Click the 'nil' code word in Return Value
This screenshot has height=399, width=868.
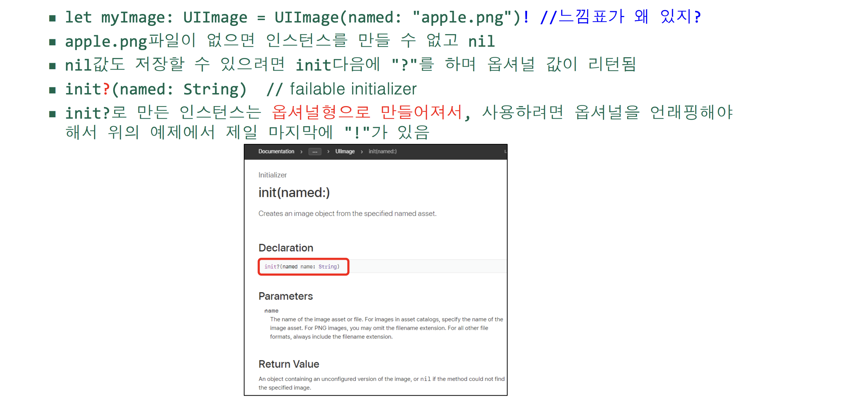tap(425, 379)
